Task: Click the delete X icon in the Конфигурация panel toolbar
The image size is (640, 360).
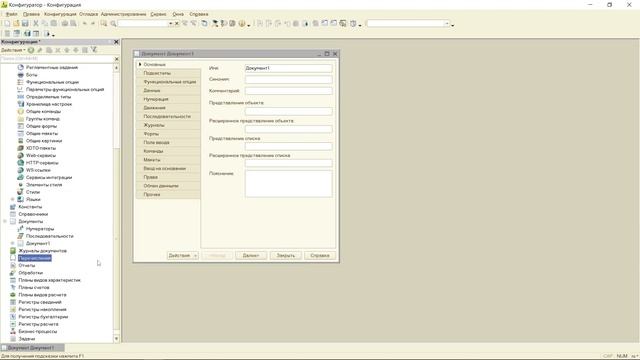Action: point(58,50)
